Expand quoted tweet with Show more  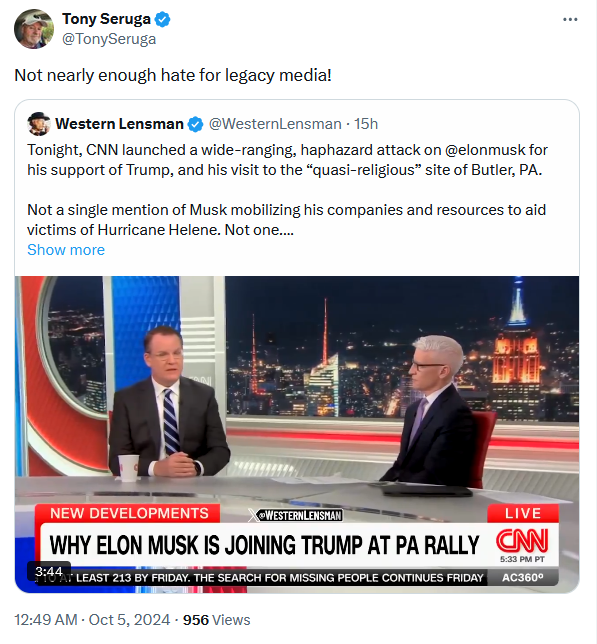66,250
